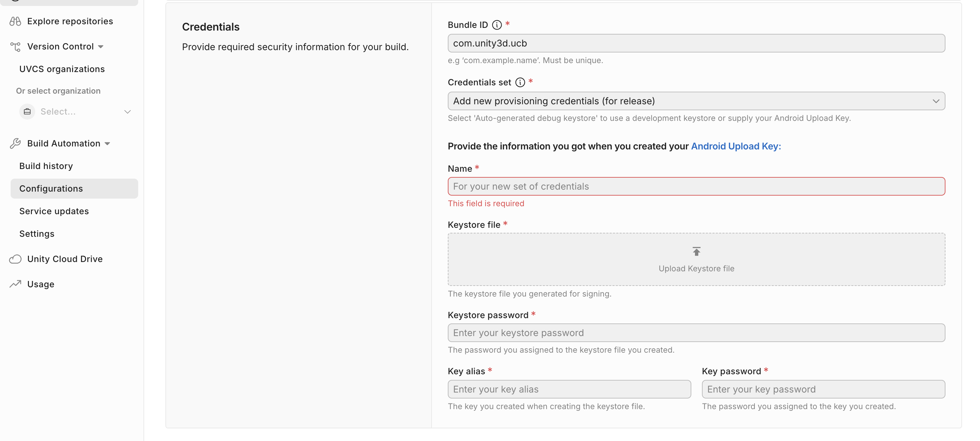This screenshot has height=441, width=980.
Task: Click the Unity Cloud Drive cloud icon
Action: [15, 259]
